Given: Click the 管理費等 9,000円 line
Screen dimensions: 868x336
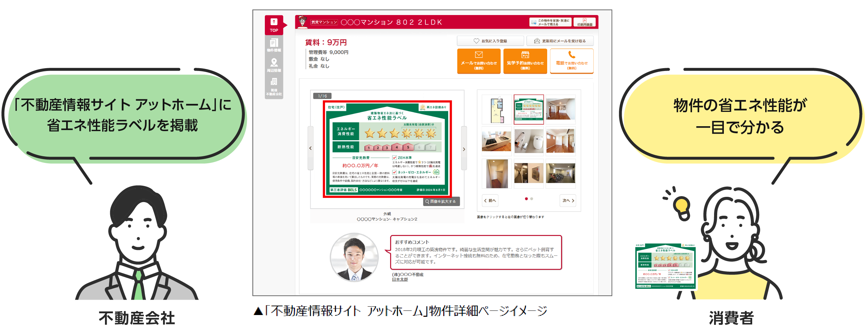Looking at the screenshot, I should [x=328, y=52].
